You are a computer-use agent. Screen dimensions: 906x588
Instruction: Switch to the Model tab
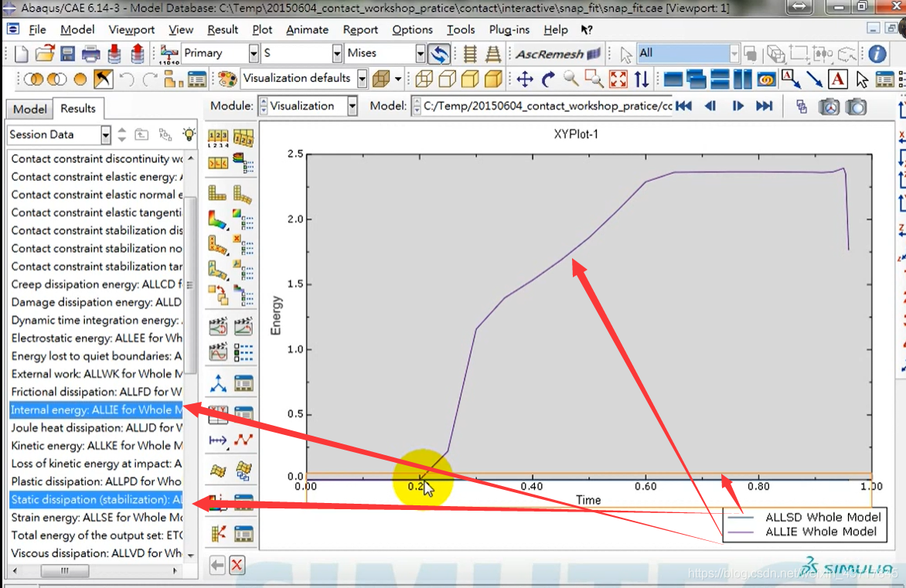[30, 109]
